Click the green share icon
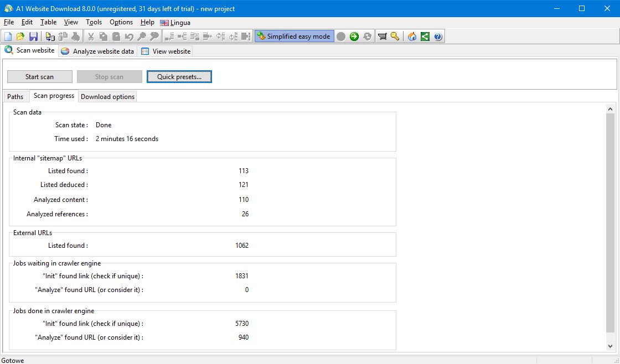The image size is (620, 364). pyautogui.click(x=425, y=37)
